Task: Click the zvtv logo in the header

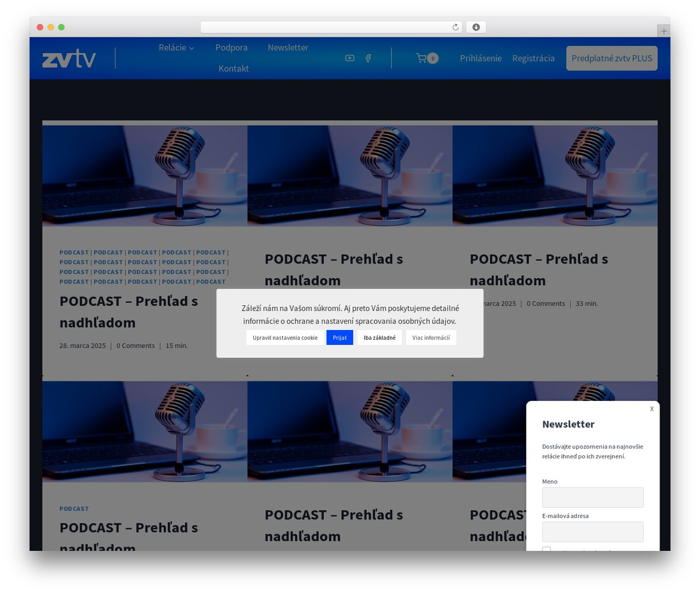Action: (69, 58)
